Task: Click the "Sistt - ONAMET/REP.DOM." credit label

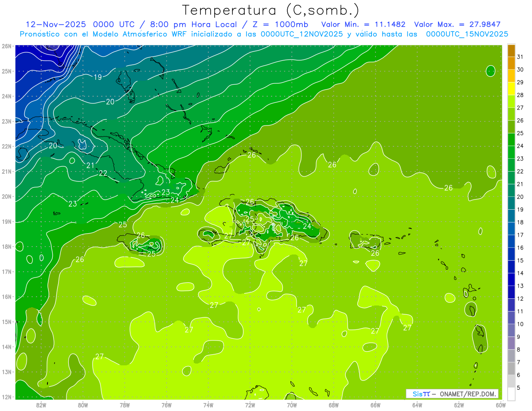Action: click(x=452, y=394)
